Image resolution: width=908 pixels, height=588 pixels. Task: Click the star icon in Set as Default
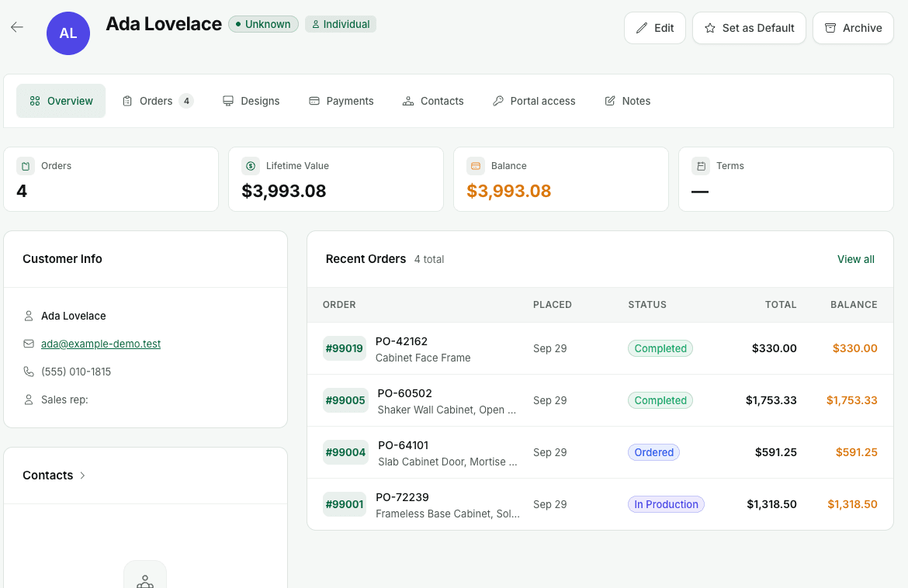pyautogui.click(x=710, y=28)
